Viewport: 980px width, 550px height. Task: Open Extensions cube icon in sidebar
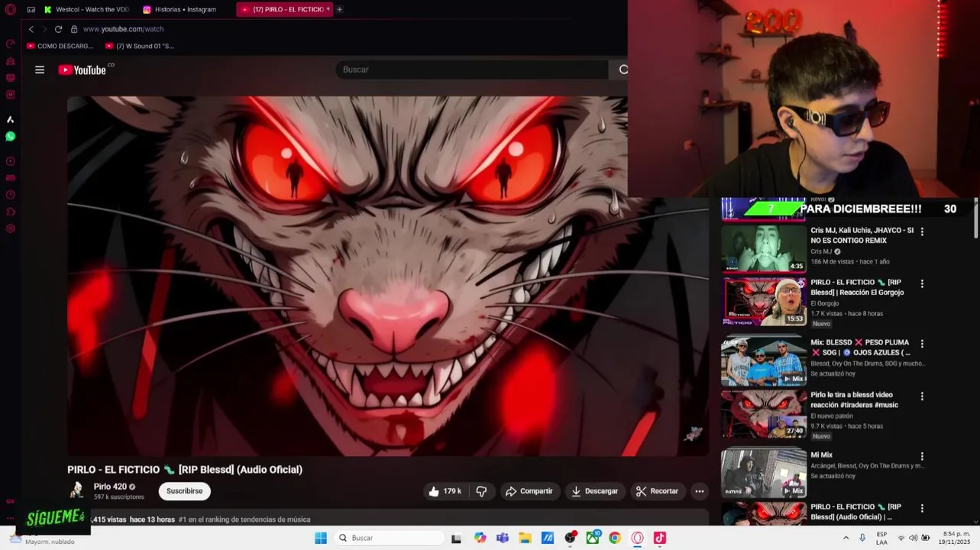(x=11, y=212)
